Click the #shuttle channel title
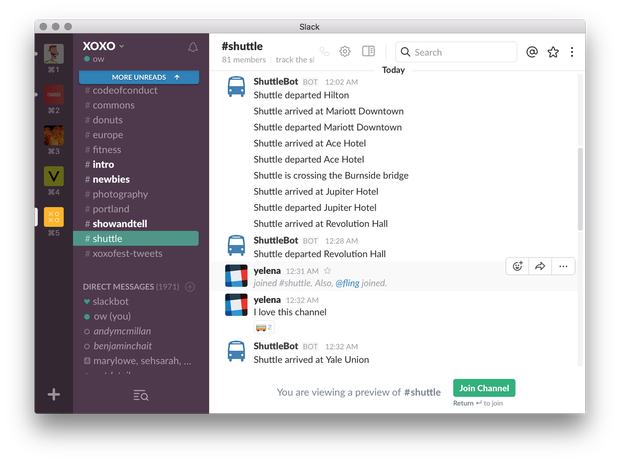This screenshot has width=620, height=463. [242, 46]
